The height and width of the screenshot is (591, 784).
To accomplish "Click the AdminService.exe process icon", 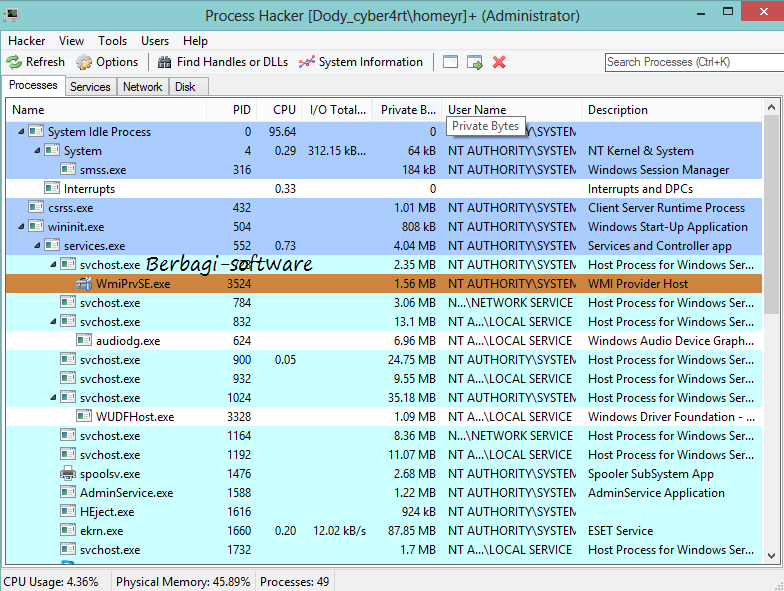I will [x=68, y=492].
